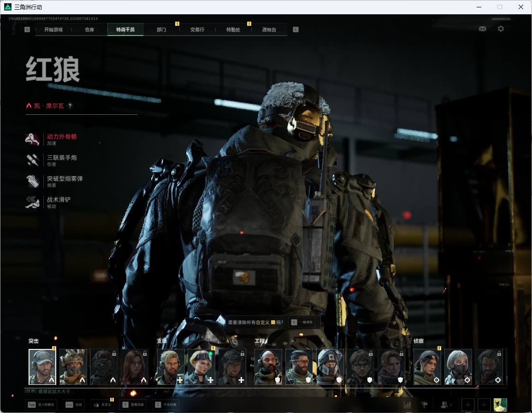Select the silver-haired masked recon operator
This screenshot has height=413, width=532.
coord(458,367)
